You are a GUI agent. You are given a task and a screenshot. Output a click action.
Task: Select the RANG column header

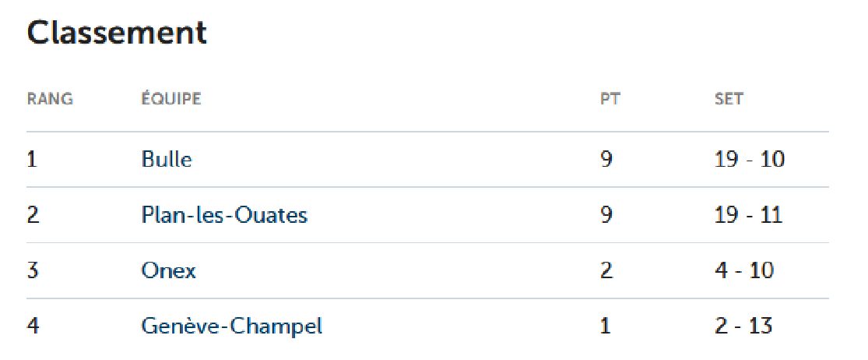[x=50, y=99]
